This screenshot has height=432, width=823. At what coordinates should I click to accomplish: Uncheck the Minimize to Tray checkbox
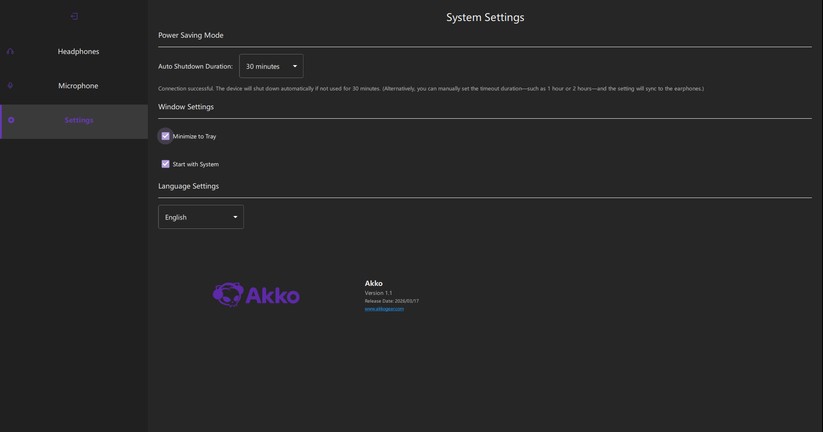[165, 136]
